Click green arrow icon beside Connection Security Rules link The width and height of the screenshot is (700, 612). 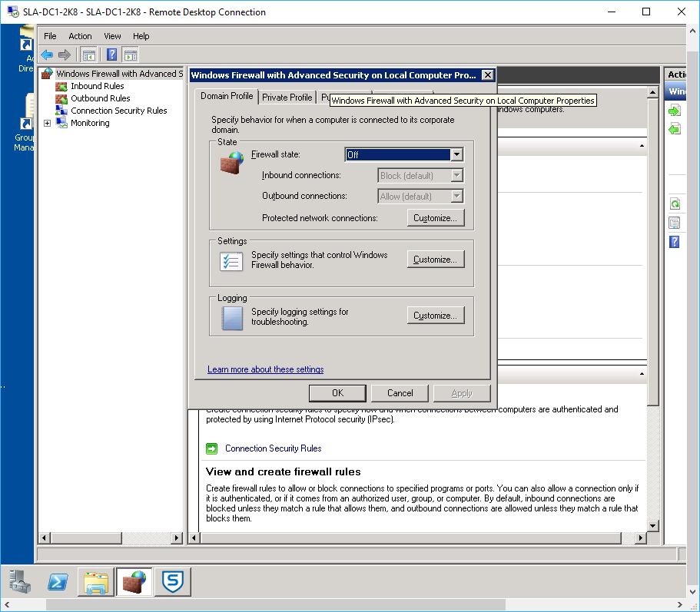211,448
